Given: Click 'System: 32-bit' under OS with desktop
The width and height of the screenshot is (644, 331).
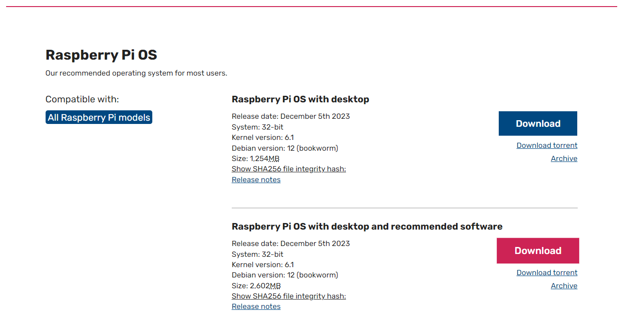Looking at the screenshot, I should (x=258, y=127).
